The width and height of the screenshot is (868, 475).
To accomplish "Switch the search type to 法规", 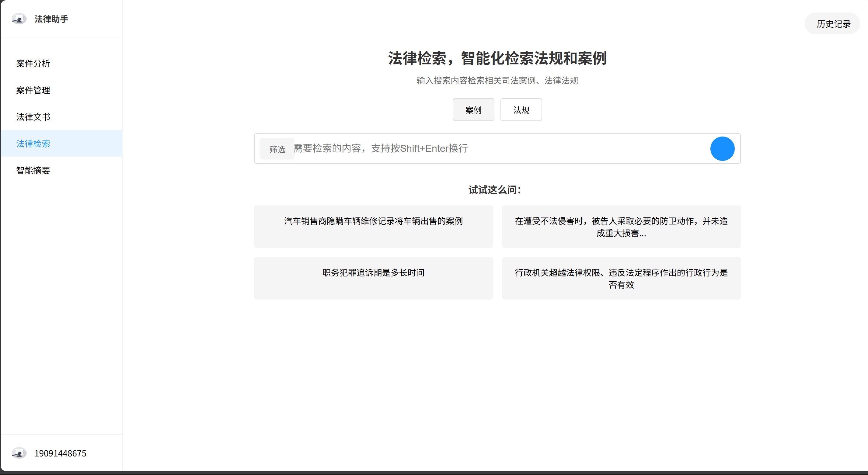I will 521,110.
